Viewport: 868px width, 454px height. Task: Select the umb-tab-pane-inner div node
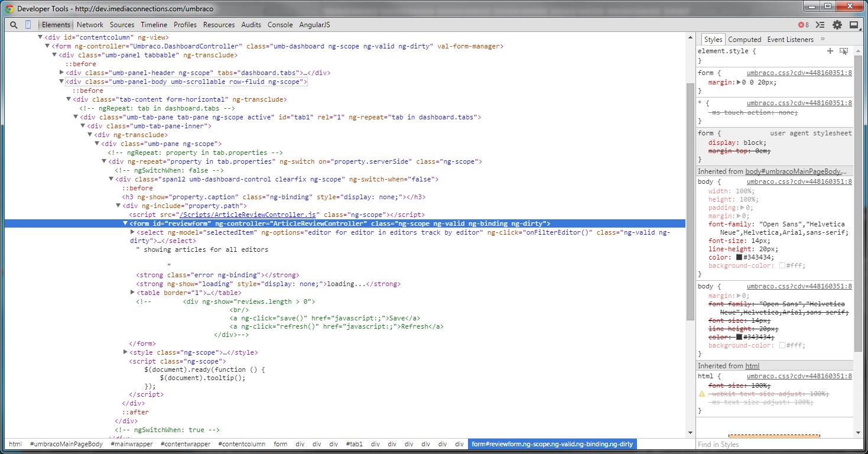click(x=149, y=126)
